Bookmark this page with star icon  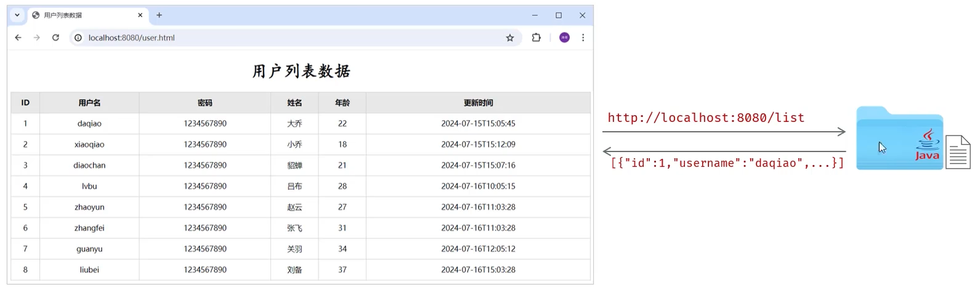click(x=510, y=38)
